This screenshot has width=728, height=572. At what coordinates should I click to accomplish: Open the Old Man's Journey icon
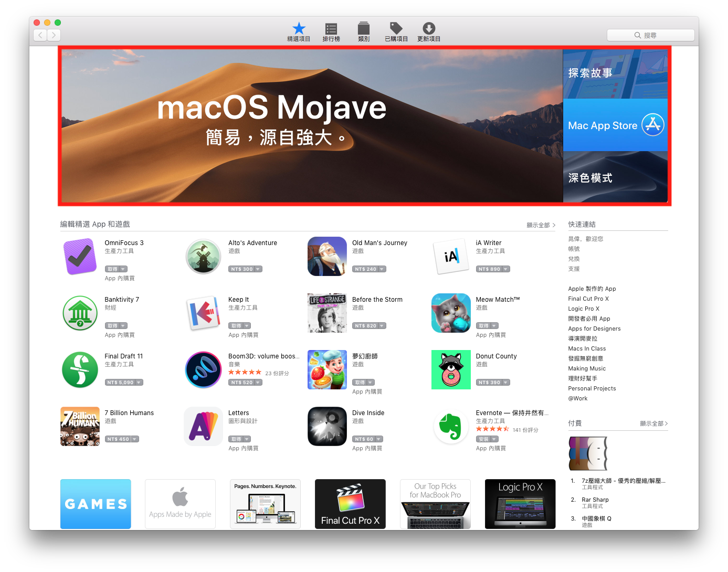coord(327,257)
